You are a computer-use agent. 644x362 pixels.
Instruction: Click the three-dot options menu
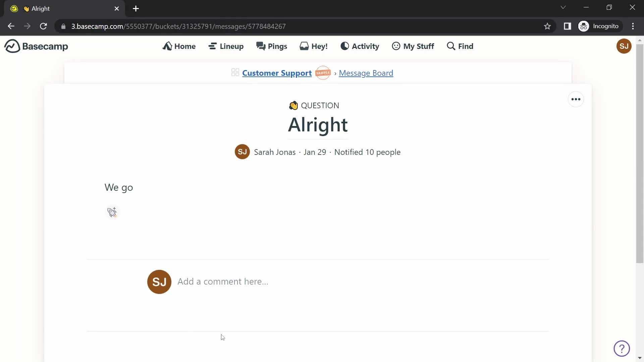[576, 100]
